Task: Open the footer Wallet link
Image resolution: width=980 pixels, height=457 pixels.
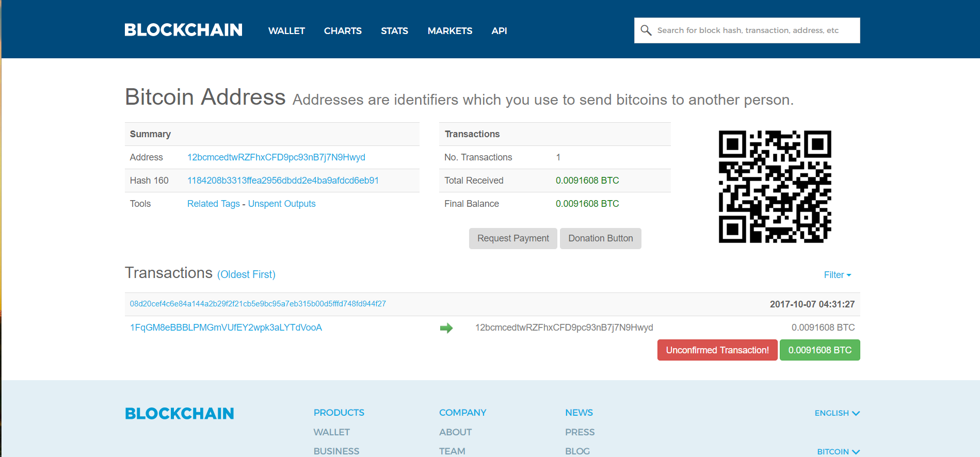Action: [x=332, y=432]
